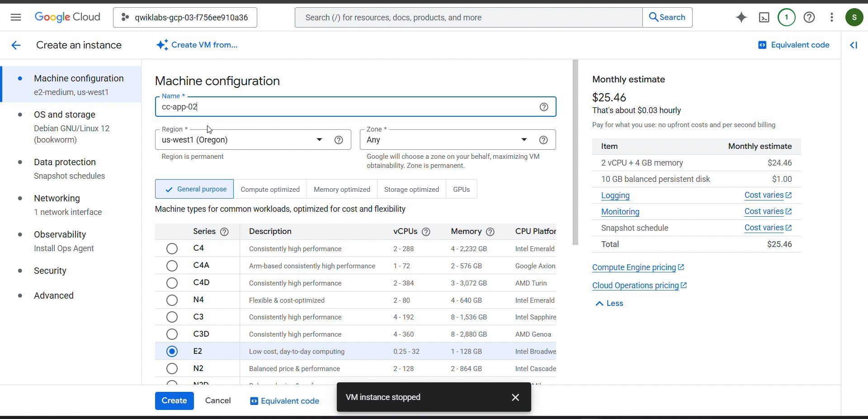
Task: Show help for vCPUs column
Action: pyautogui.click(x=426, y=232)
